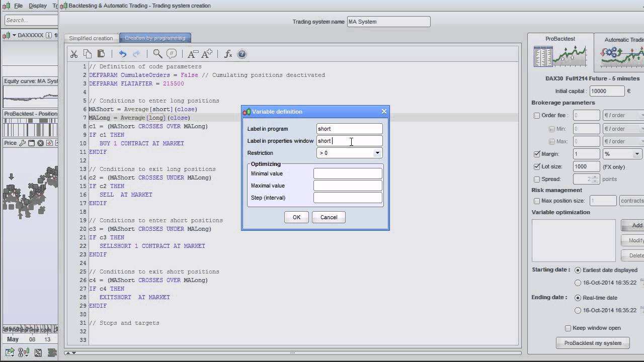Add a variable for optimization
The image size is (644, 362).
633,225
